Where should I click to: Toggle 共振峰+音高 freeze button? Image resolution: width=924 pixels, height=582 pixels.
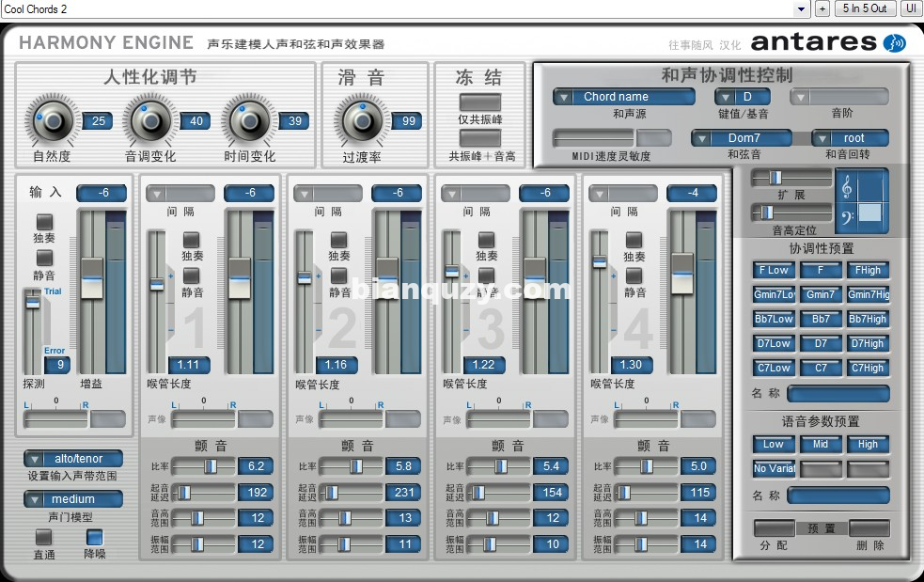tap(479, 138)
